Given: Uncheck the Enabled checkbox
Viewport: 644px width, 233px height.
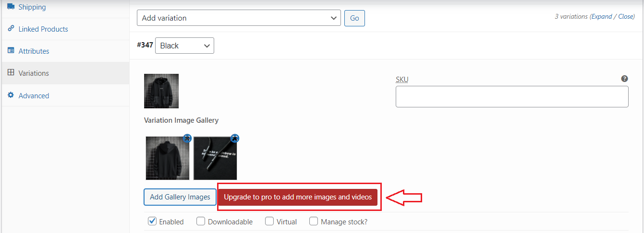Looking at the screenshot, I should click(152, 221).
